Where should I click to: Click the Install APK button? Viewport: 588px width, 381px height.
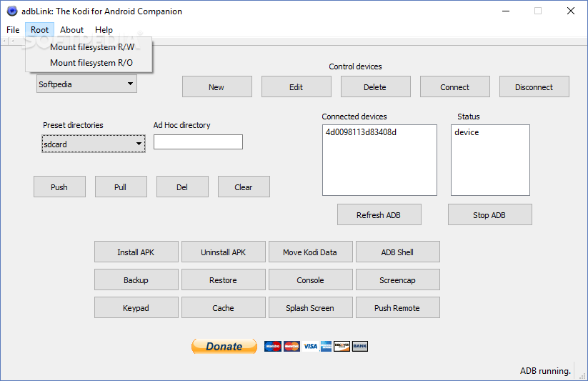tap(136, 252)
